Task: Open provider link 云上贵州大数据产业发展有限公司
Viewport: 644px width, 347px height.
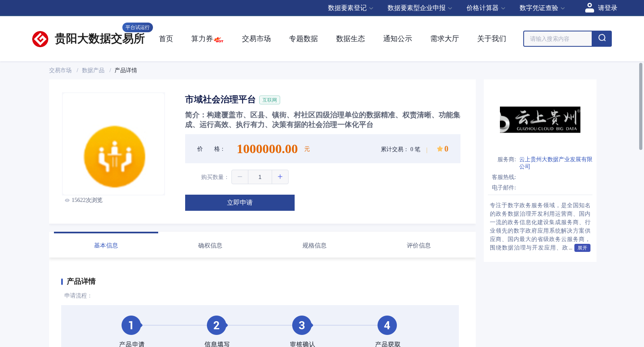Action: tap(555, 163)
